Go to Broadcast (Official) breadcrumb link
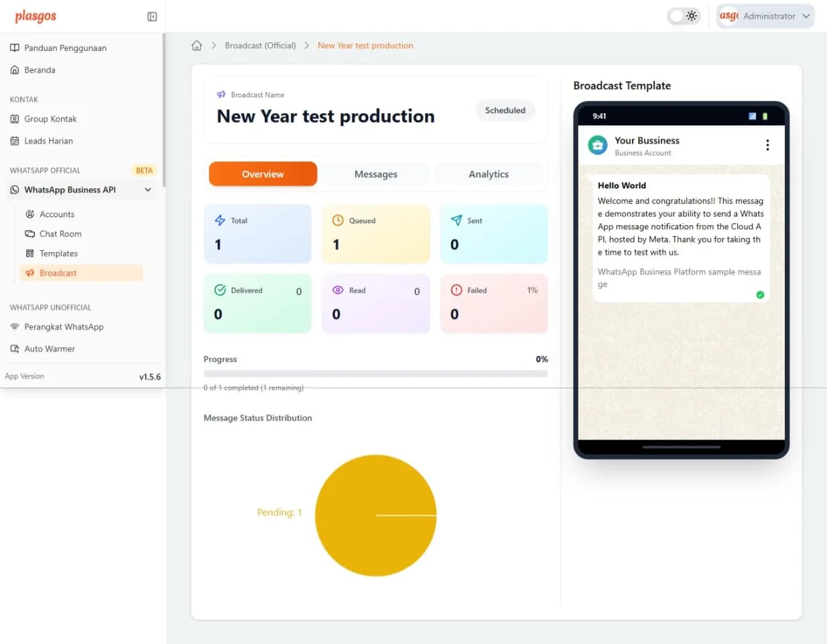Viewport: 827px width, 644px height. point(260,46)
